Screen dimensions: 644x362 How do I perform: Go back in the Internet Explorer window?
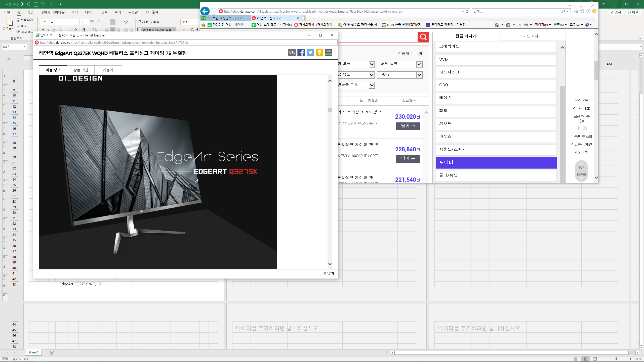pos(205,11)
